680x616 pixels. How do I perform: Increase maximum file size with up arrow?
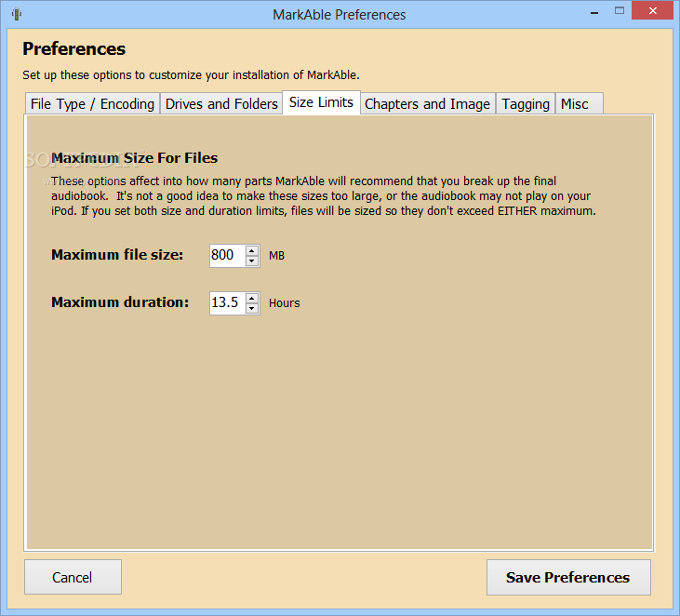[252, 250]
